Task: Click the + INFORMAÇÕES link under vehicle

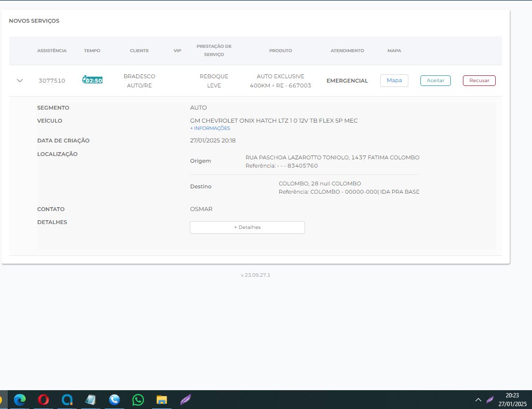Action: [x=210, y=128]
